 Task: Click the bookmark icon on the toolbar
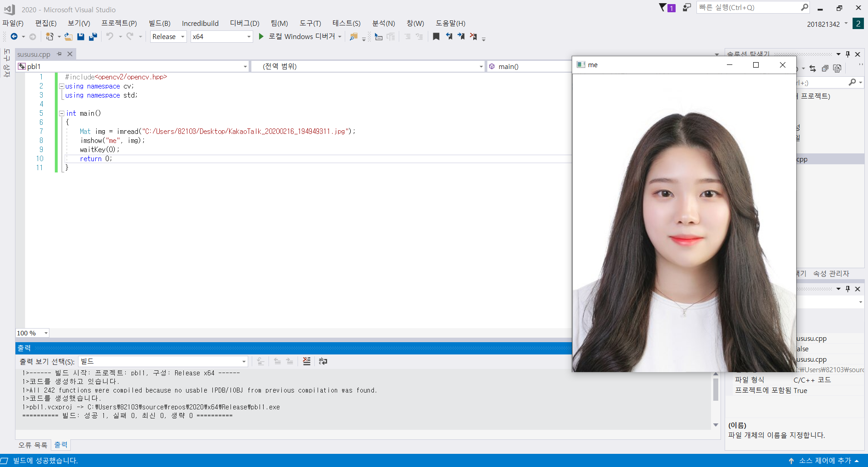[x=436, y=36]
